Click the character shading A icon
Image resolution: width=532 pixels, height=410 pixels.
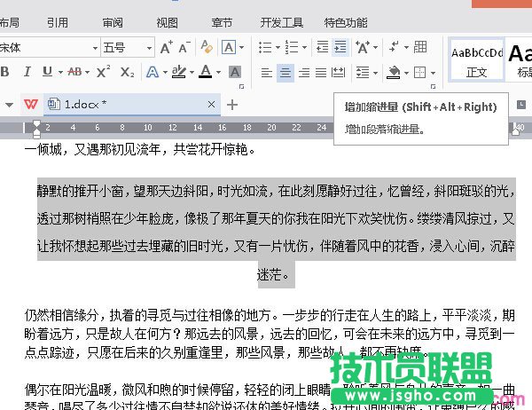click(235, 72)
